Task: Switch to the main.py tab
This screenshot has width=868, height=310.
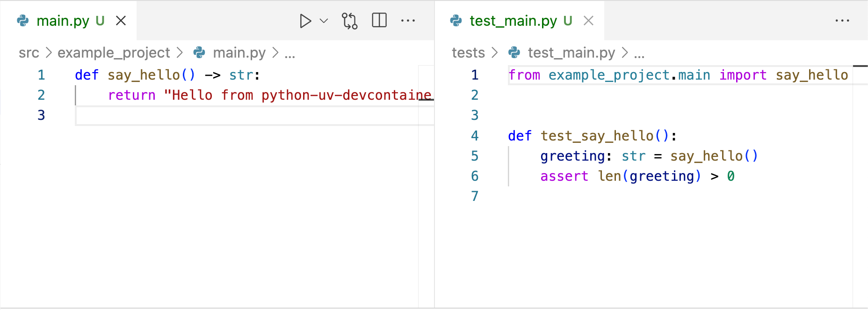Action: point(63,21)
